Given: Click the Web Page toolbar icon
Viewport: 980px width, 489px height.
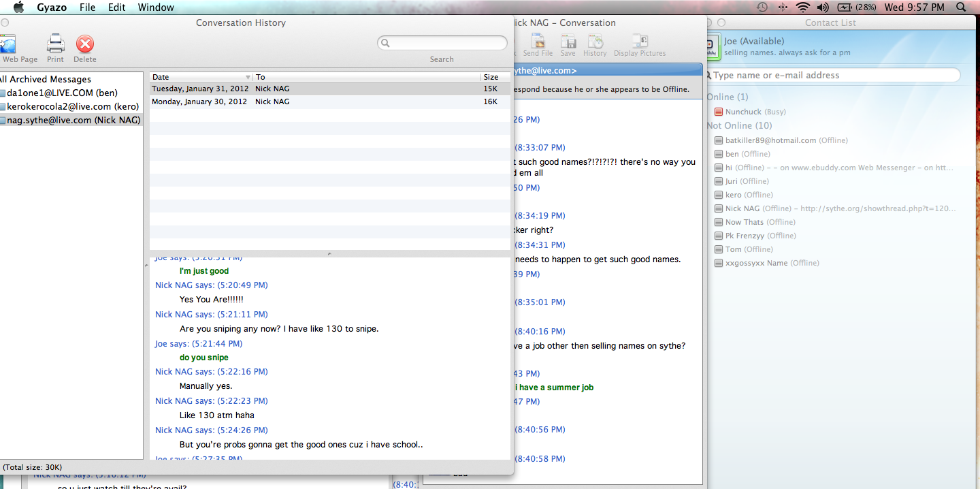Looking at the screenshot, I should [x=8, y=44].
